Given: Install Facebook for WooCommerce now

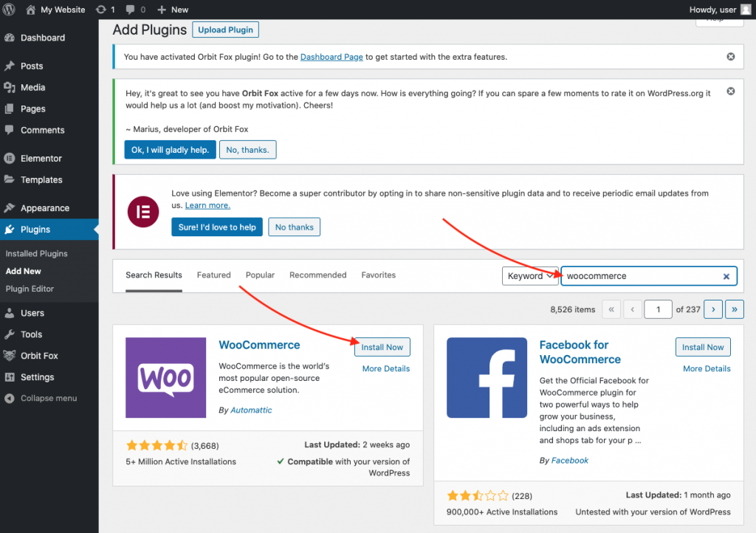Looking at the screenshot, I should [703, 347].
